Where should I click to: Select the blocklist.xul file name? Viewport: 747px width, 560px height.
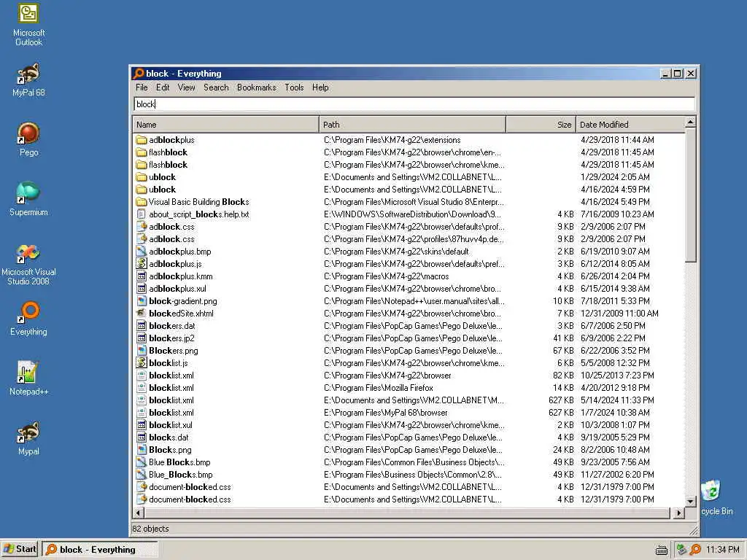click(171, 425)
